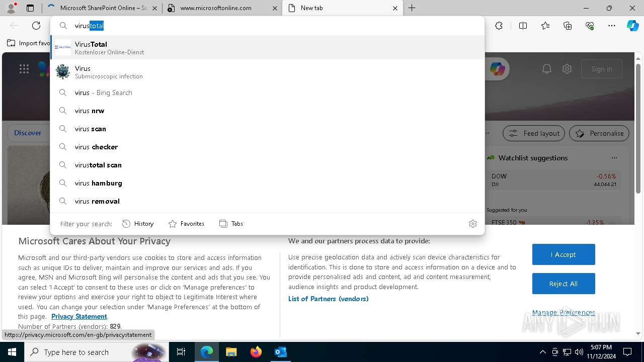The height and width of the screenshot is (362, 644).
Task: Open List of Partners (vendors) link
Action: click(x=328, y=299)
